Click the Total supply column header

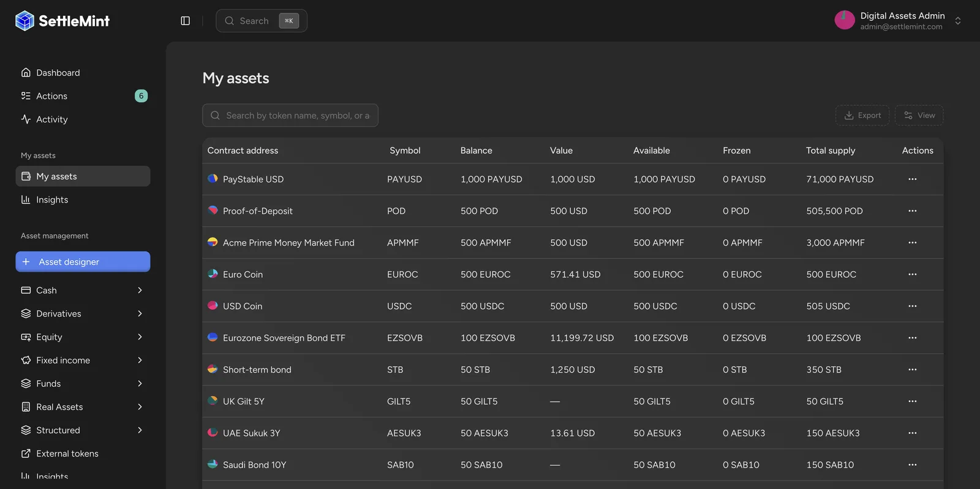pos(831,151)
